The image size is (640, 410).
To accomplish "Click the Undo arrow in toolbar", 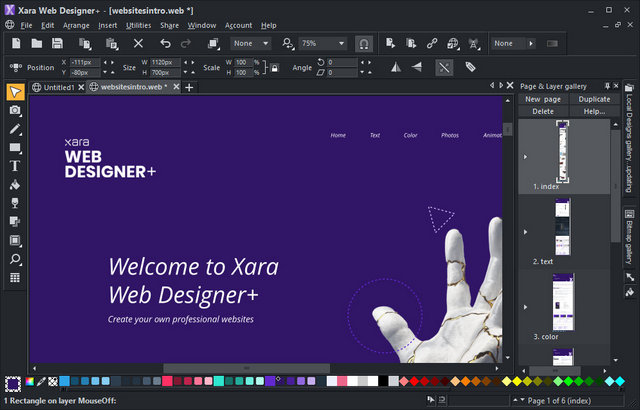I will pyautogui.click(x=166, y=44).
